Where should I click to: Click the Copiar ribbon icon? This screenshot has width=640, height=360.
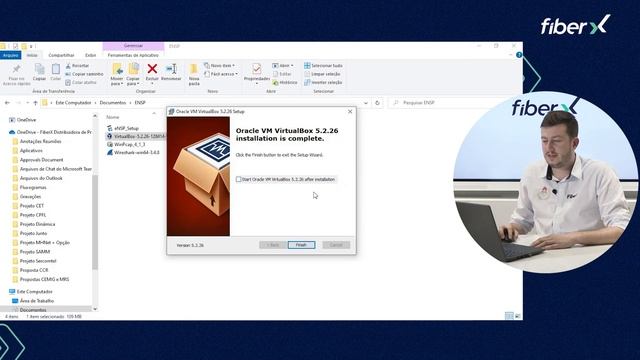pyautogui.click(x=40, y=69)
